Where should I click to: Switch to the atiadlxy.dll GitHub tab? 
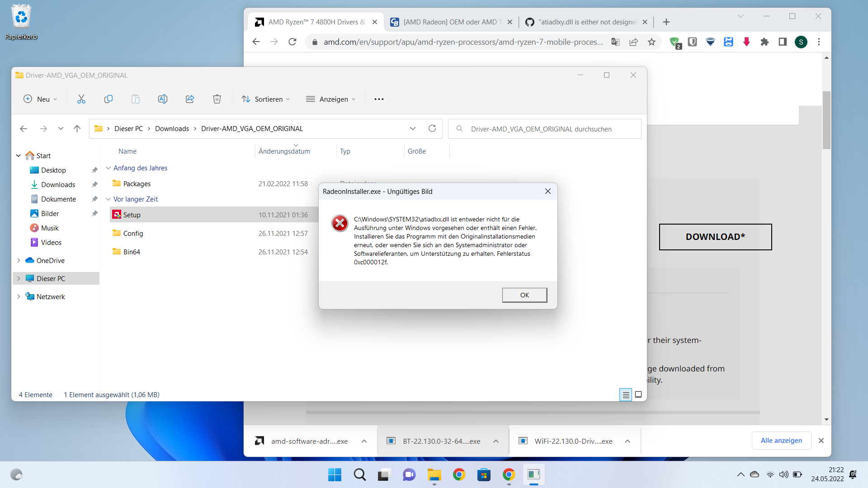point(587,22)
